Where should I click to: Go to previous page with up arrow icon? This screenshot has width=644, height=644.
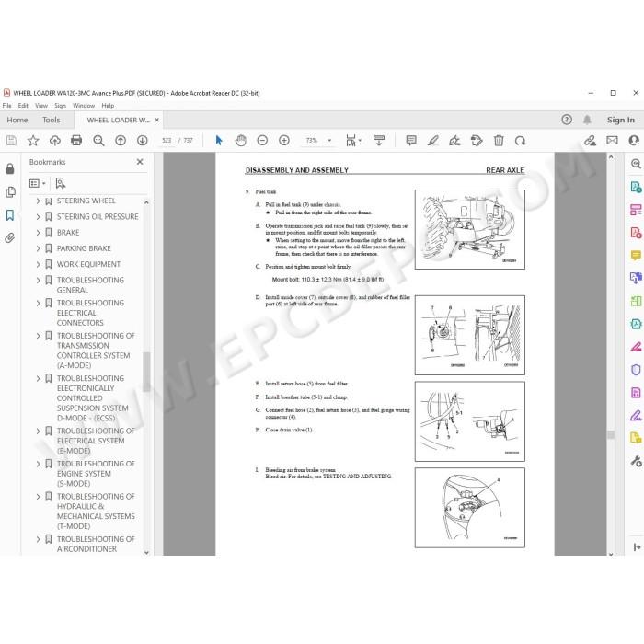click(121, 141)
